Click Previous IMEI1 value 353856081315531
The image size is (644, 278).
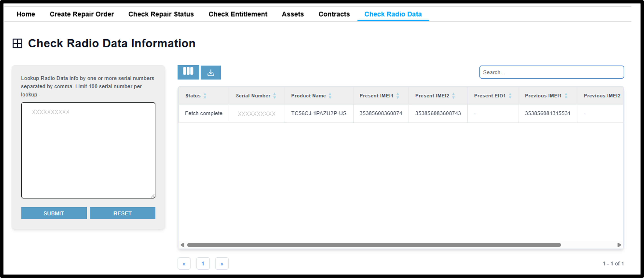pos(547,113)
